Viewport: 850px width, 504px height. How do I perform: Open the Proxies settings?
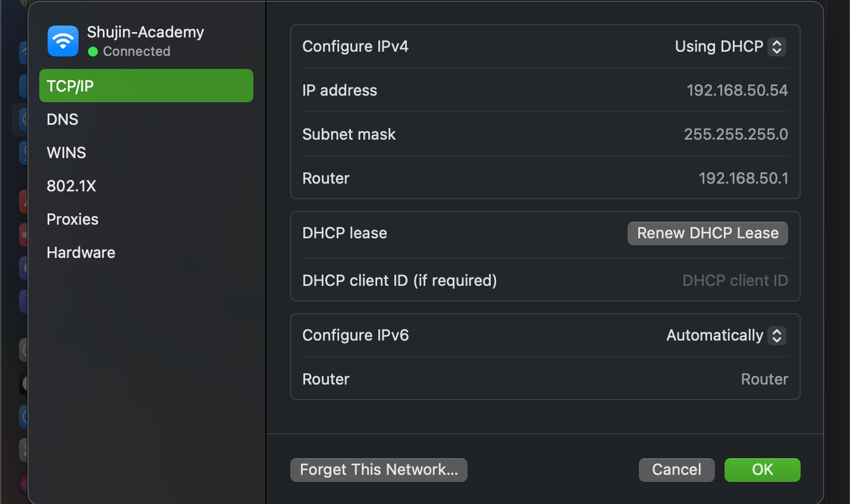[73, 219]
